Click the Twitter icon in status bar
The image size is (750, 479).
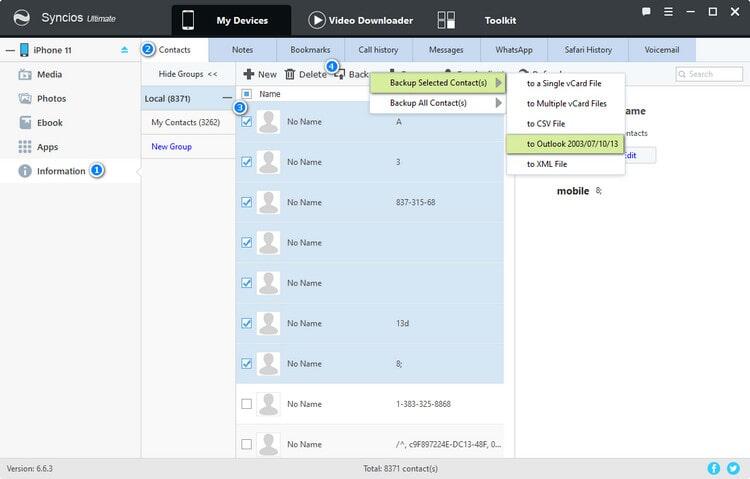pyautogui.click(x=733, y=468)
